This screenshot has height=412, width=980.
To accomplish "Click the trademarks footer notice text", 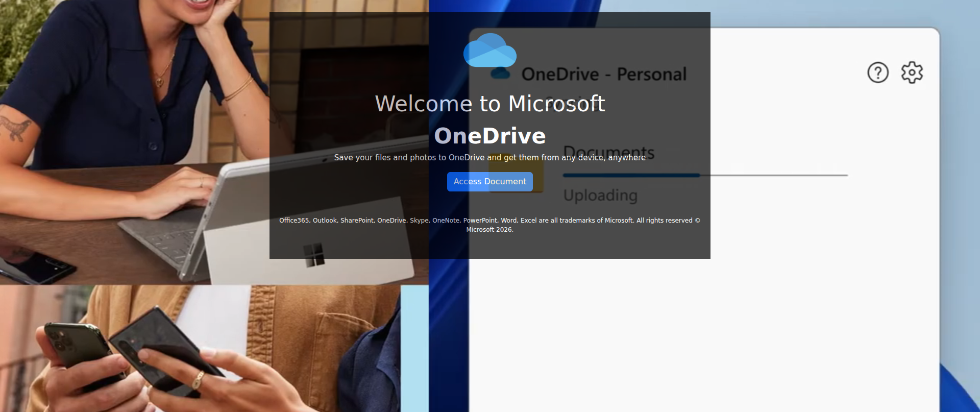I will coord(490,225).
